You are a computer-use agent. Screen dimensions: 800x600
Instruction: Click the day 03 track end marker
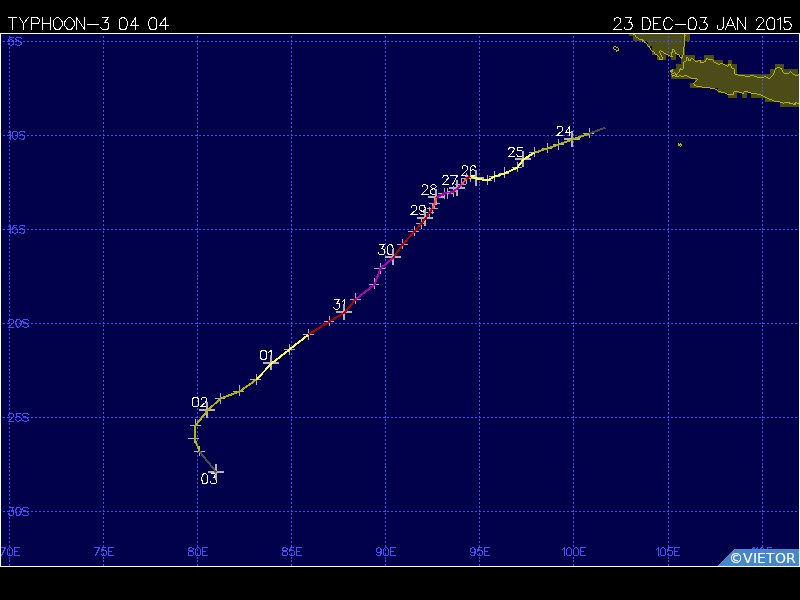tap(216, 471)
